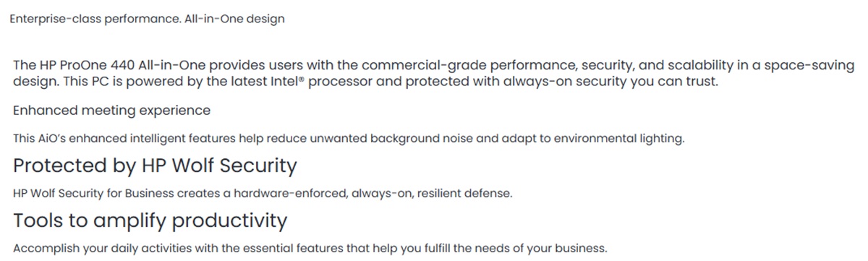The height and width of the screenshot is (261, 868).
Task: Select the 'Protected by HP Wolf Security' heading
Action: tap(155, 166)
